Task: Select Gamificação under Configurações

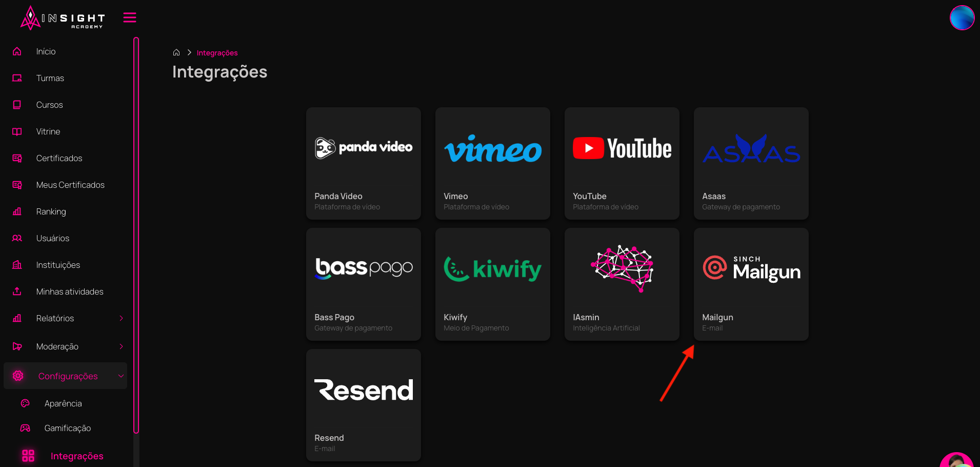Action: [x=68, y=428]
